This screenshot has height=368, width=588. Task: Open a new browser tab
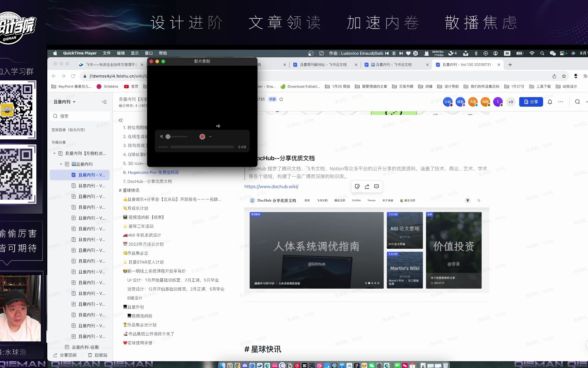(x=510, y=64)
